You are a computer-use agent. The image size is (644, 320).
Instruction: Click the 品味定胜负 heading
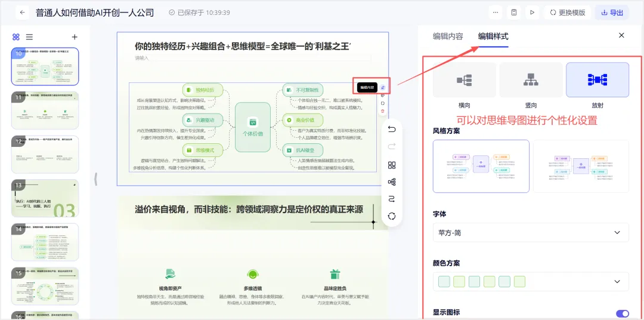pyautogui.click(x=335, y=288)
